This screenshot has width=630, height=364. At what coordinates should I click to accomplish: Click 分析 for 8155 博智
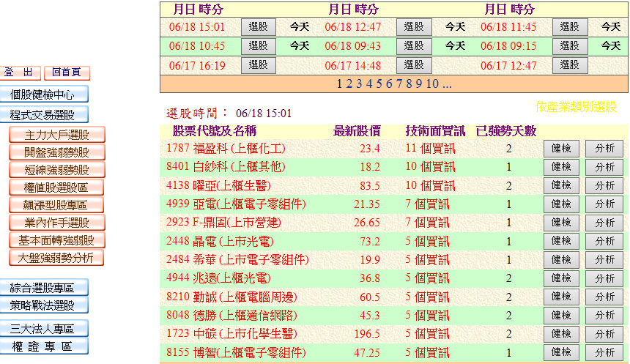point(604,352)
